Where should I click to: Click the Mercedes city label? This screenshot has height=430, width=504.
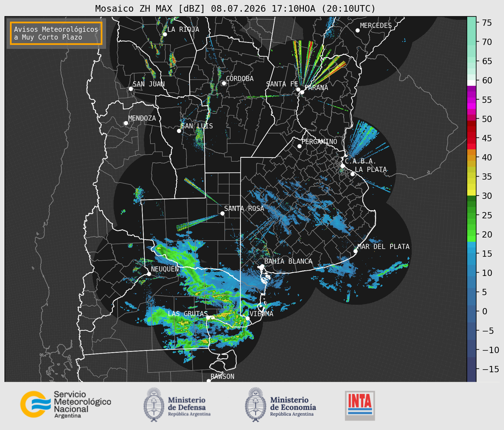(376, 26)
